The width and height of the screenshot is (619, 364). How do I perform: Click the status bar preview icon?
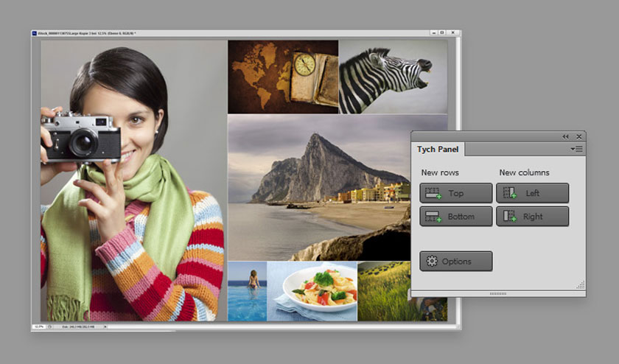[50, 327]
